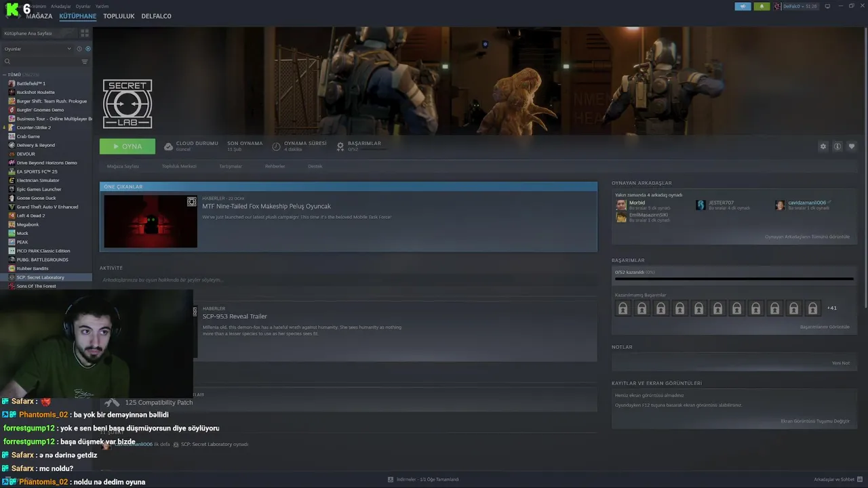This screenshot has width=868, height=488.
Task: Open the Yardım menu
Action: (102, 6)
